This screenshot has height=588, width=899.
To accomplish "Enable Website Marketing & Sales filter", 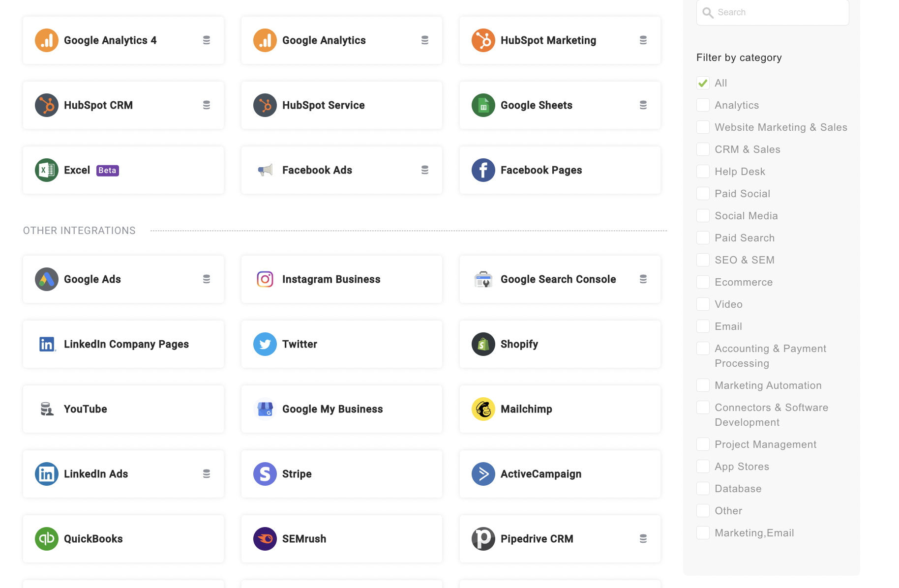I will [x=703, y=127].
